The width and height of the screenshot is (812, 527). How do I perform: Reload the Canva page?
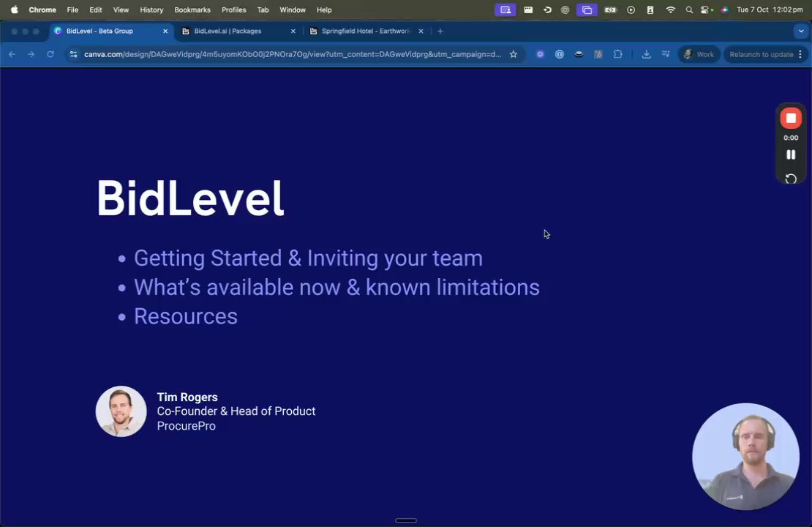click(50, 54)
